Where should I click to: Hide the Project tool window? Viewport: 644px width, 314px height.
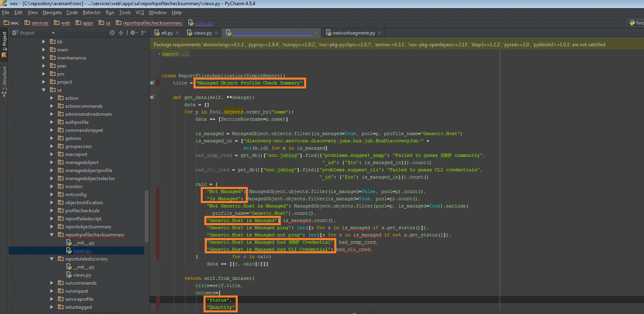coord(144,33)
